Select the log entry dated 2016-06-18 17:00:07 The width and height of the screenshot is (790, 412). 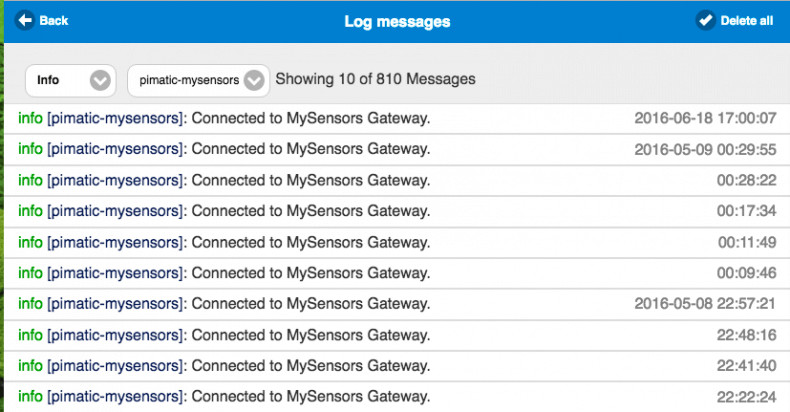click(x=397, y=118)
